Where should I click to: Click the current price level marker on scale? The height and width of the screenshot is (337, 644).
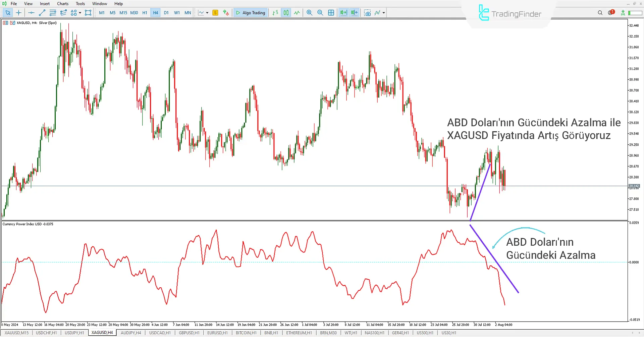coord(634,186)
